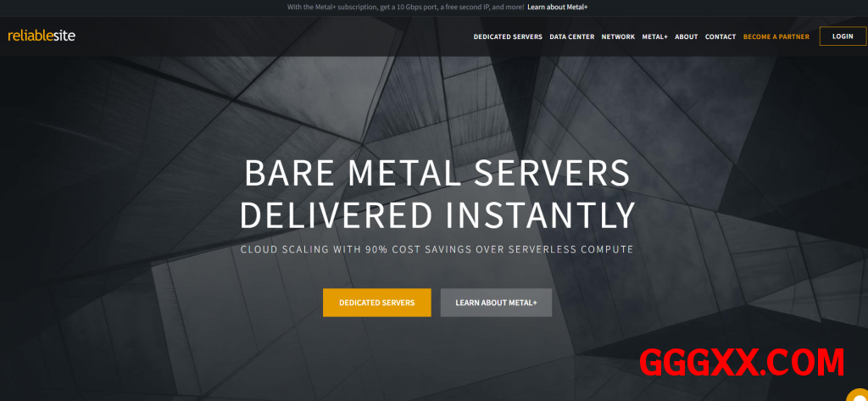Follow the Learn about Metal+ banner link
The image size is (868, 401).
coord(557,7)
